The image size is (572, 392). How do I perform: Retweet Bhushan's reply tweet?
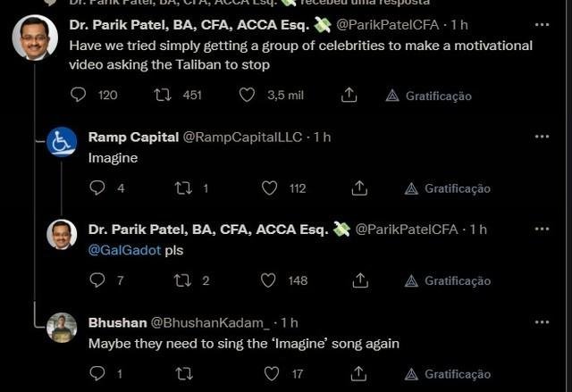[184, 374]
